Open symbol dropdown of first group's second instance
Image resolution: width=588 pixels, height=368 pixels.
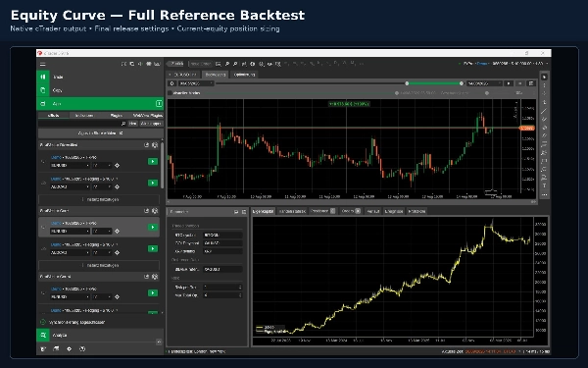(x=70, y=186)
